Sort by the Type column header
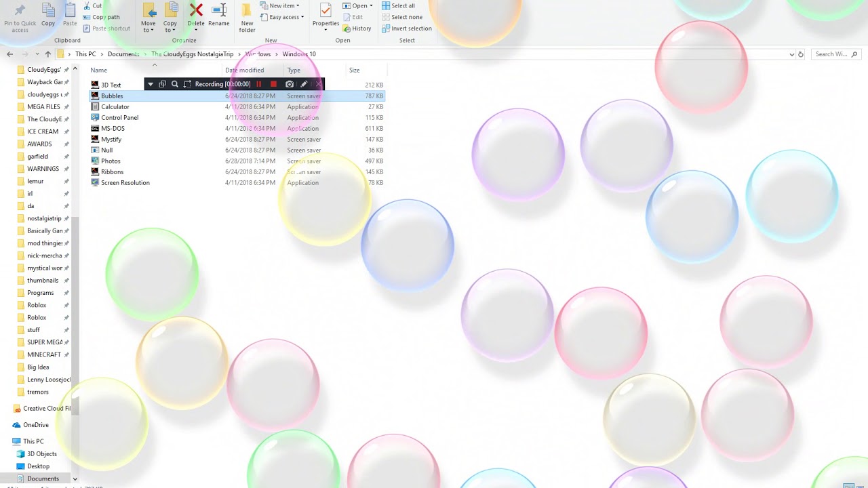868x488 pixels. [x=294, y=70]
